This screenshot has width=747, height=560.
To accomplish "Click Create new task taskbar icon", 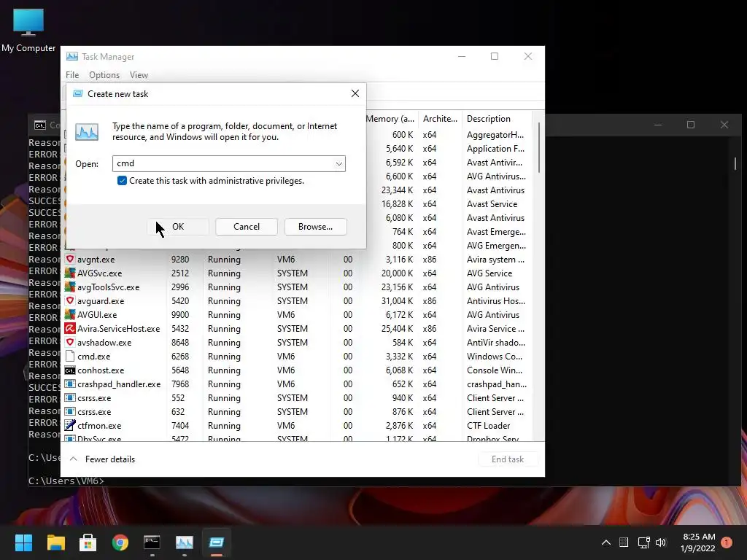I will (216, 542).
